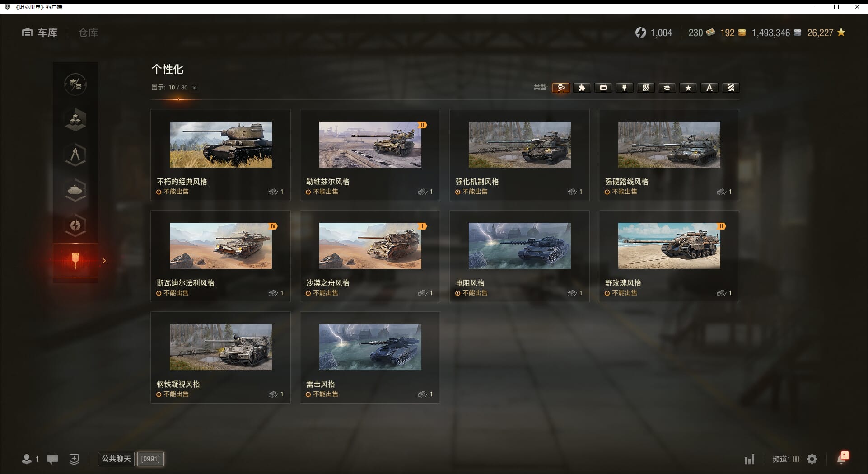Toggle the letter A inscription filter
The image size is (868, 474).
(709, 88)
